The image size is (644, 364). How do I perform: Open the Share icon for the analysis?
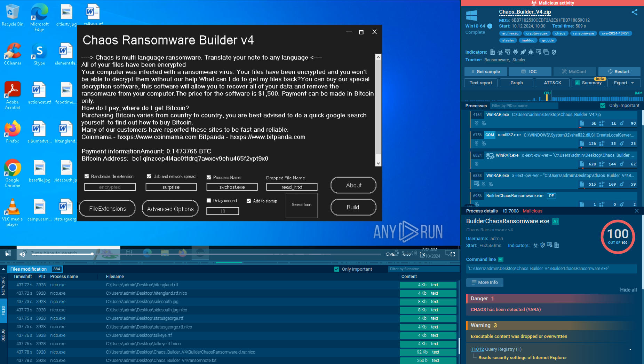pos(635,12)
